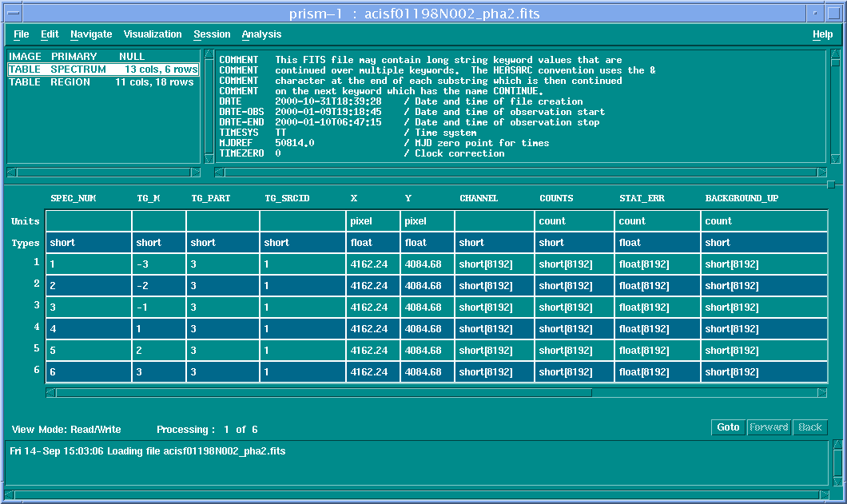Click right scroll arrow under header keyword panel

[x=822, y=172]
